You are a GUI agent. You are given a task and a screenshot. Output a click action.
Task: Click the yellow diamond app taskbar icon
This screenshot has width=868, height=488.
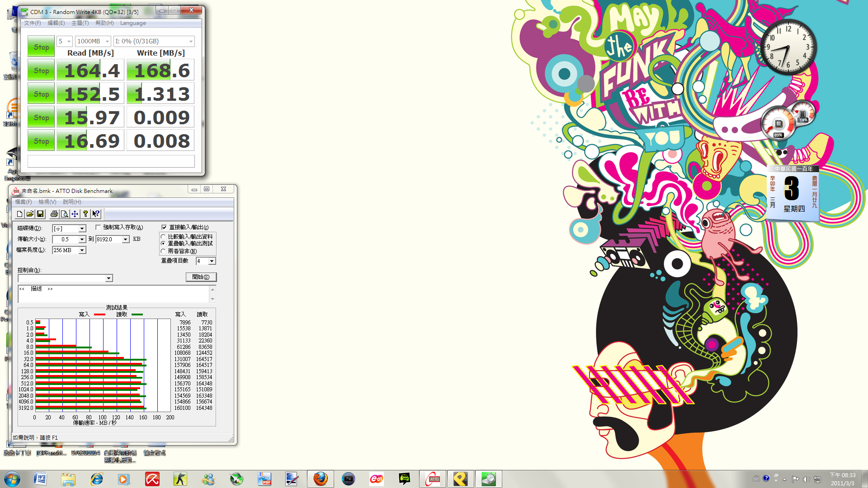[460, 479]
